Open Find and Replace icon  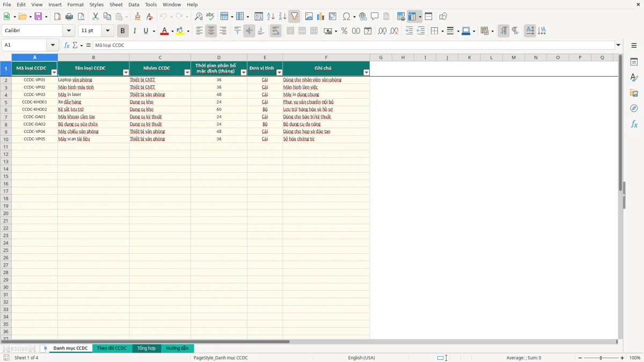[199, 17]
